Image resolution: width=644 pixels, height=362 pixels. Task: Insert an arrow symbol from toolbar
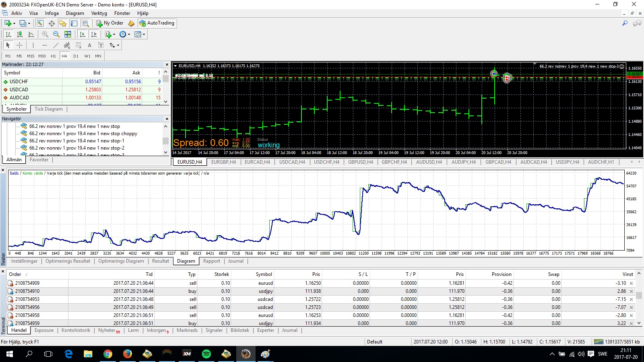click(112, 45)
